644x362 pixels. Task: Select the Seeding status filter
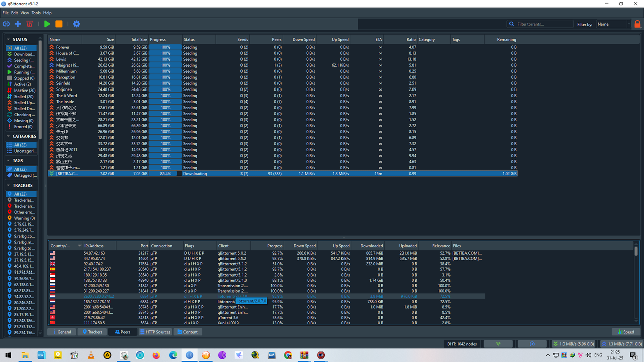point(21,60)
